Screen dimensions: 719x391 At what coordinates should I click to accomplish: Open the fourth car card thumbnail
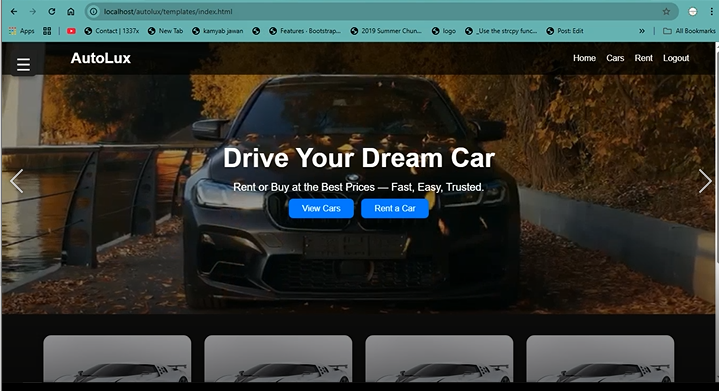point(600,359)
